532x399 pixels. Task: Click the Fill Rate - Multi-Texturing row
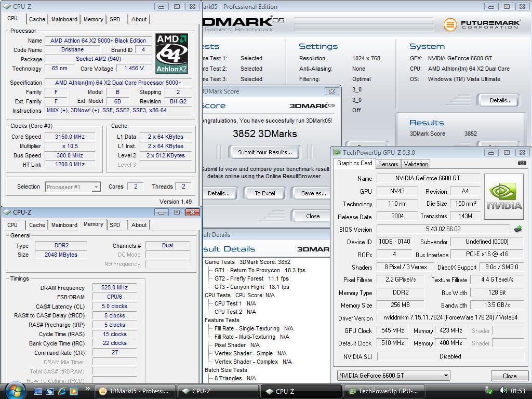coord(252,337)
